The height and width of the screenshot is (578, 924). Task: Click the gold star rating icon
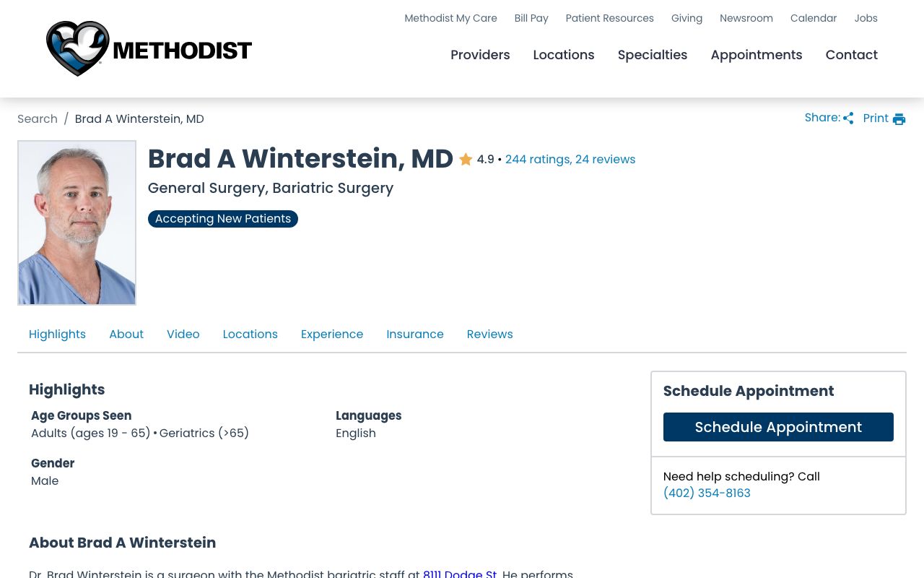[466, 159]
